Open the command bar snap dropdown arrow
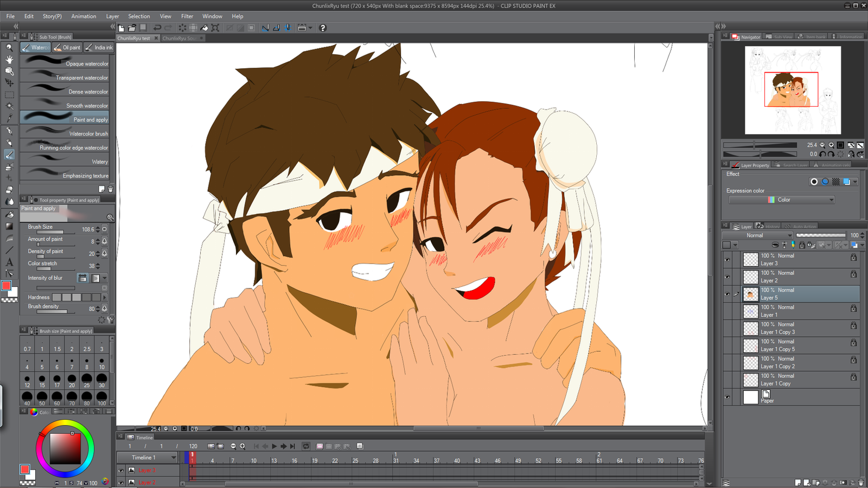This screenshot has width=868, height=488. click(310, 28)
